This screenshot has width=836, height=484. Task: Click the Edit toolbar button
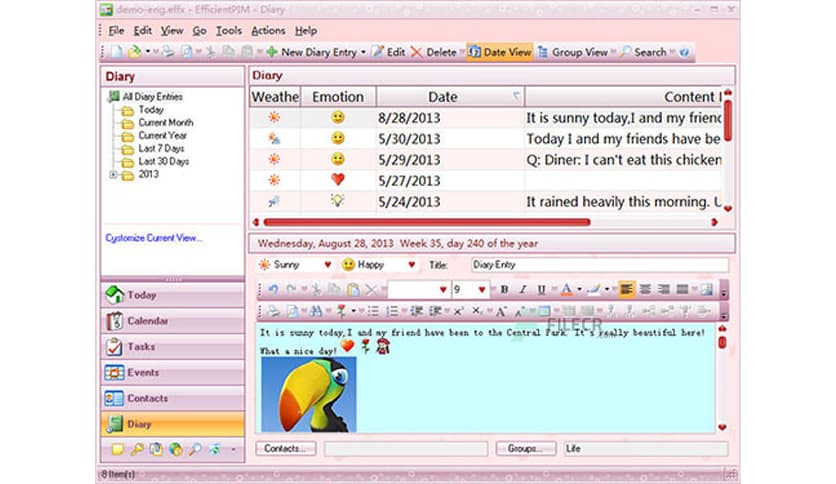pyautogui.click(x=389, y=52)
